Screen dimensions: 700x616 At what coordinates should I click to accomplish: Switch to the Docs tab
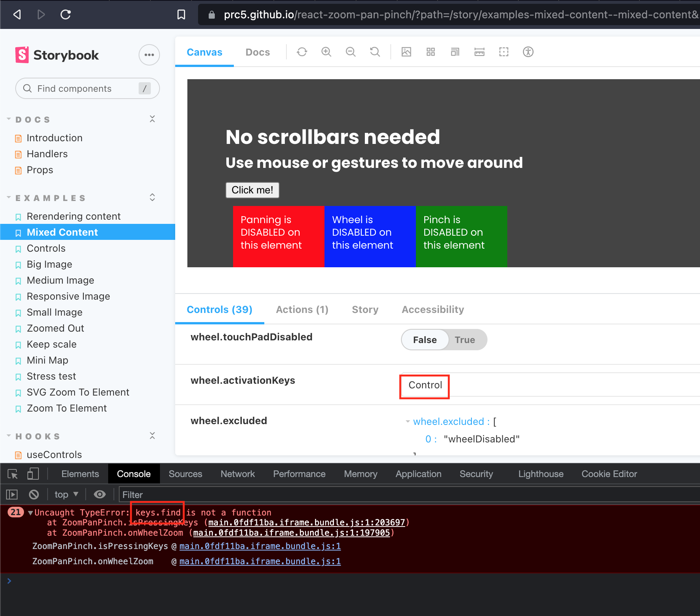click(x=257, y=52)
